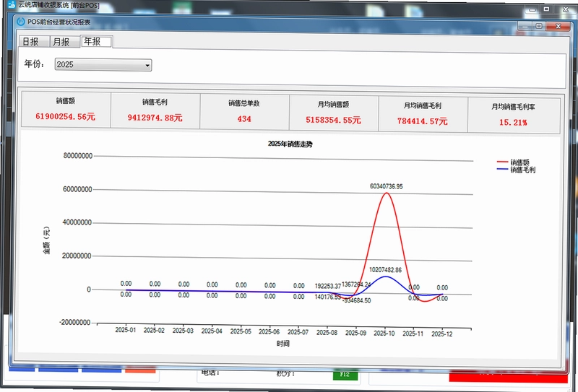
Task: Minimize the main POS window
Action: 532,9
